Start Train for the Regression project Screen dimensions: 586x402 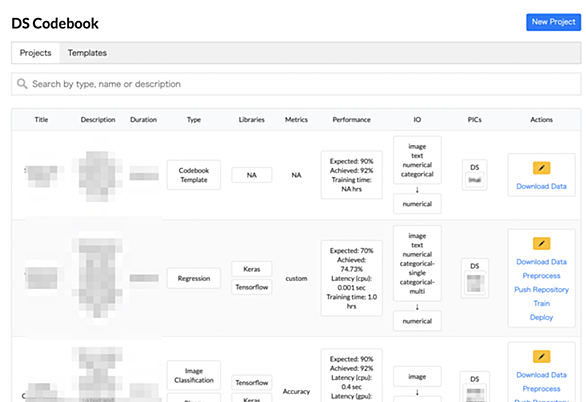click(x=541, y=303)
